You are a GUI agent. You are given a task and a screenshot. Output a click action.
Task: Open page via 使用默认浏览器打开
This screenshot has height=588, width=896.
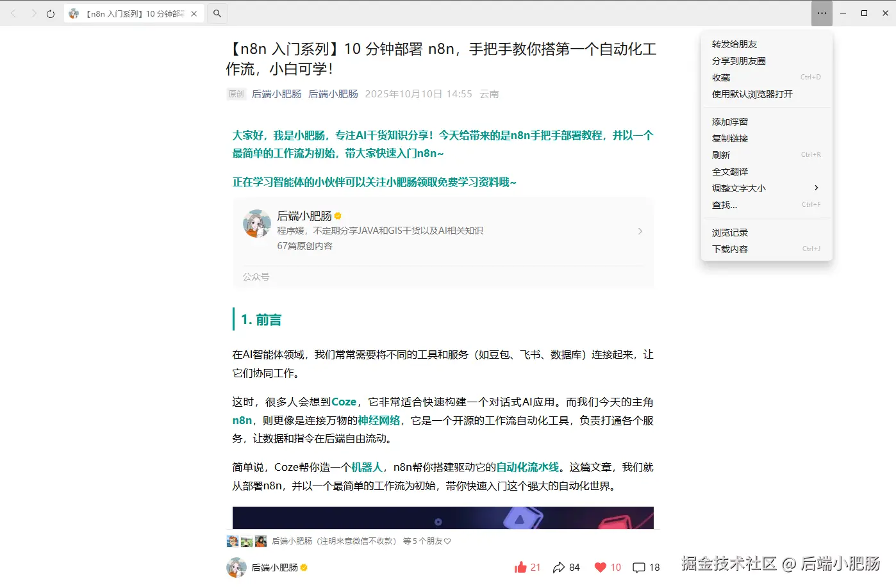[x=767, y=94]
